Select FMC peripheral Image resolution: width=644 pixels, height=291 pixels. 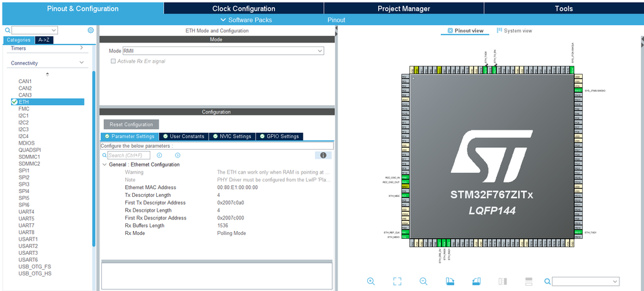(24, 109)
